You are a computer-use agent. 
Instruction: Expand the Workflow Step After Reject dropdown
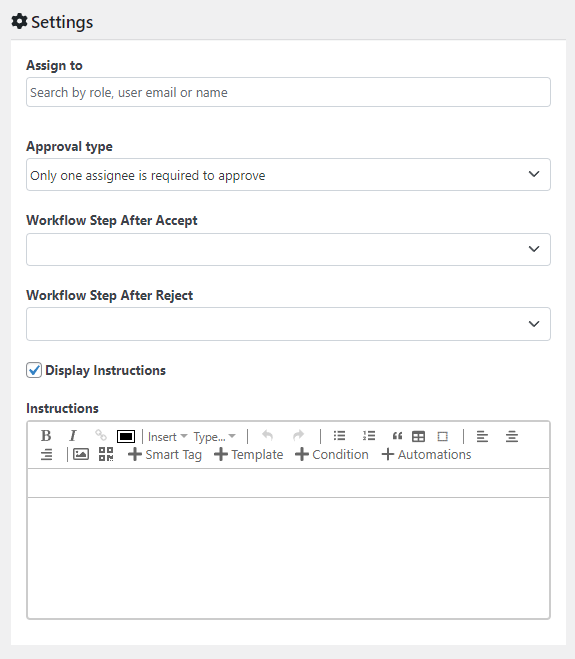(x=288, y=324)
